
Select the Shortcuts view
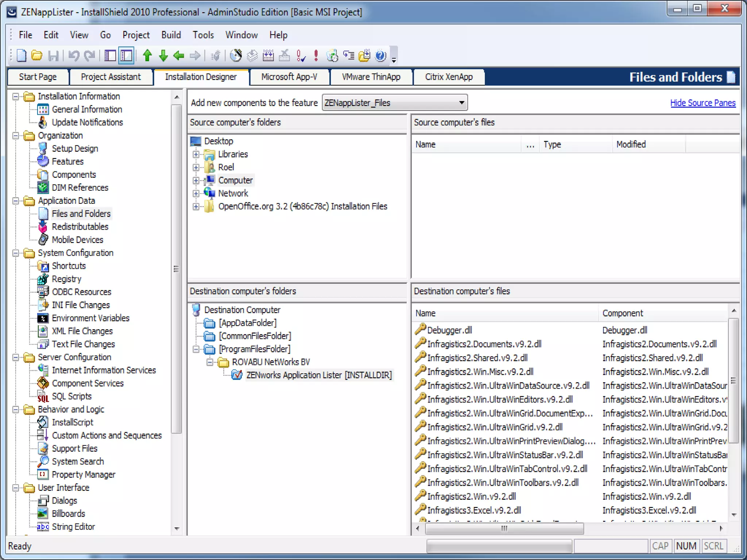(x=69, y=266)
